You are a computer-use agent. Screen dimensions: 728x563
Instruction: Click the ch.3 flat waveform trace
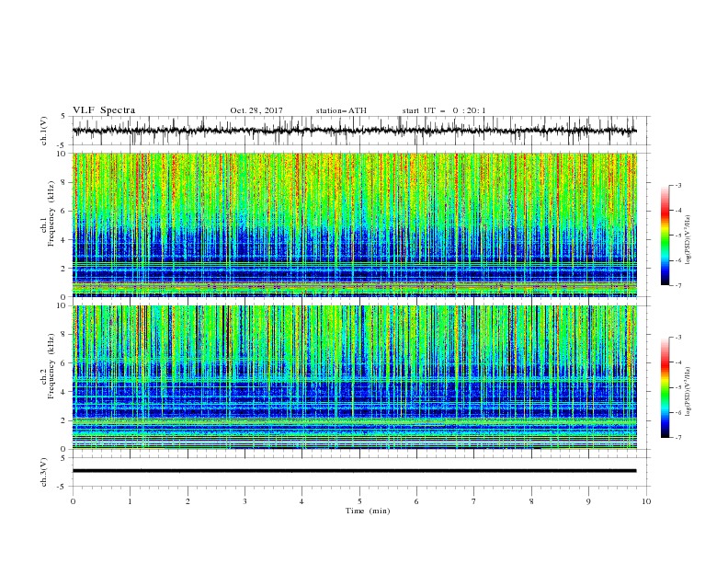click(x=354, y=471)
